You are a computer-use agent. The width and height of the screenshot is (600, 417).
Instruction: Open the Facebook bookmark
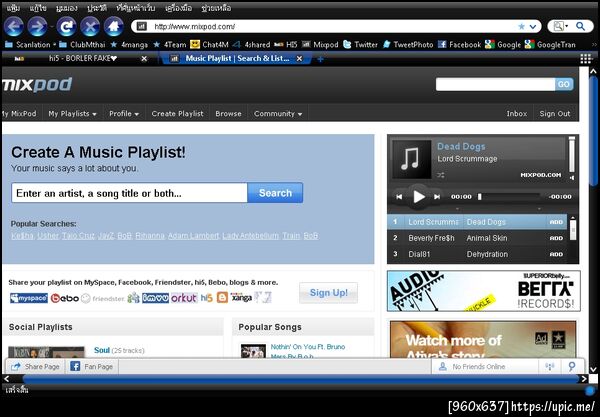(459, 45)
